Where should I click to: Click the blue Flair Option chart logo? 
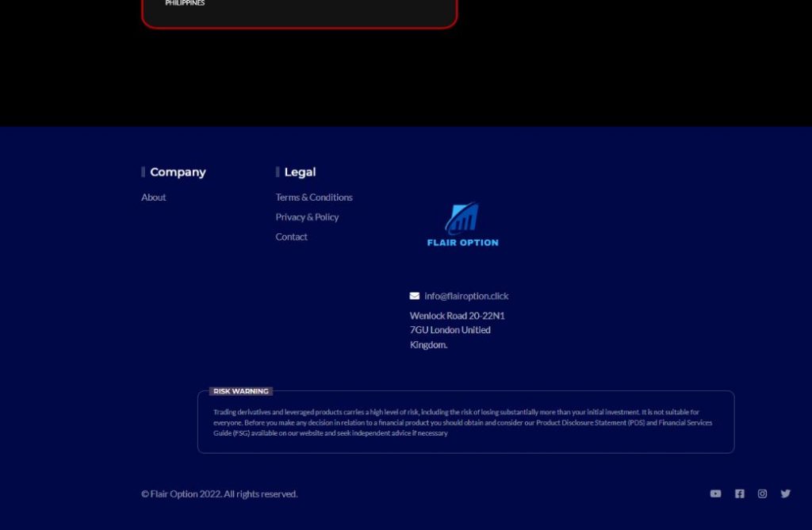[x=462, y=218]
